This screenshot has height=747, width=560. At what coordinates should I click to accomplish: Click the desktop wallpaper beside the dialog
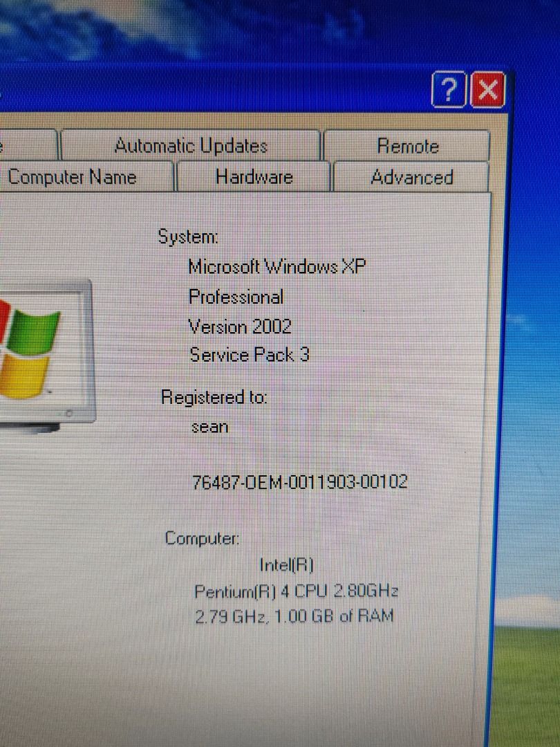(x=536, y=415)
